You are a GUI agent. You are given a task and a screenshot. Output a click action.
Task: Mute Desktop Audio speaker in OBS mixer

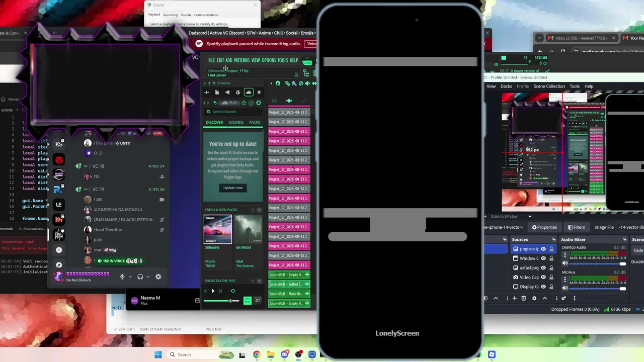coord(565,263)
